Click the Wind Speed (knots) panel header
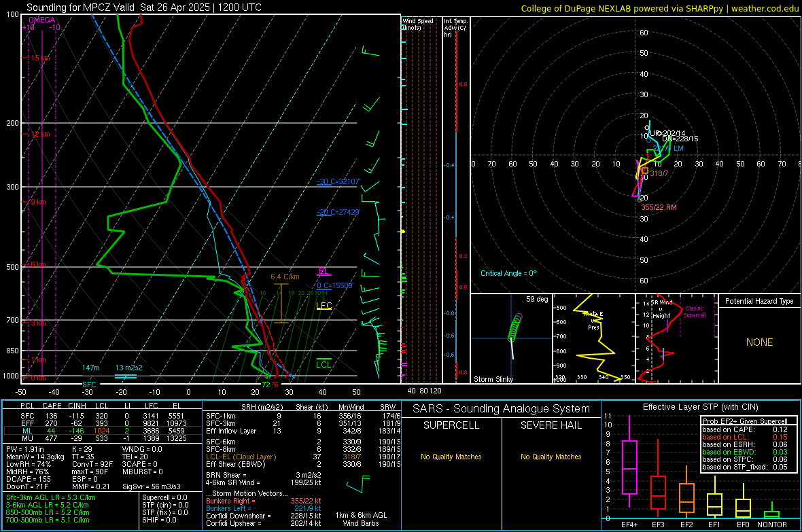 418,24
